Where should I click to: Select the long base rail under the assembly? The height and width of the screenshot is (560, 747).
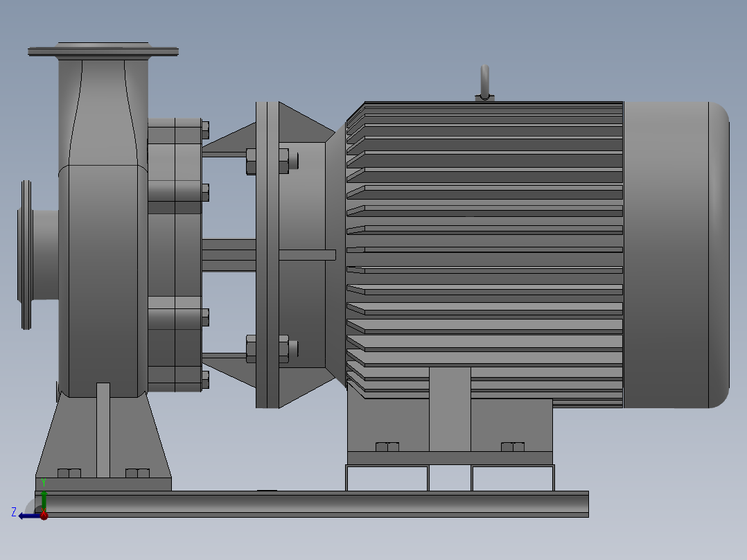pos(312,504)
